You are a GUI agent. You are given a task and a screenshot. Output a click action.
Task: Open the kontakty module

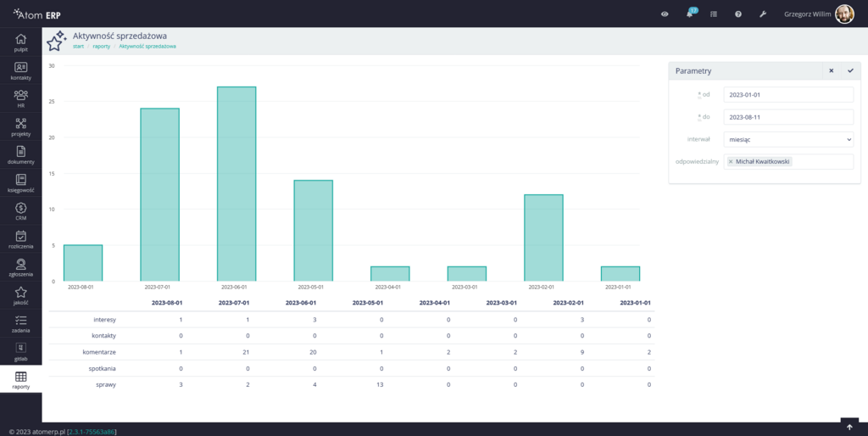tap(20, 70)
